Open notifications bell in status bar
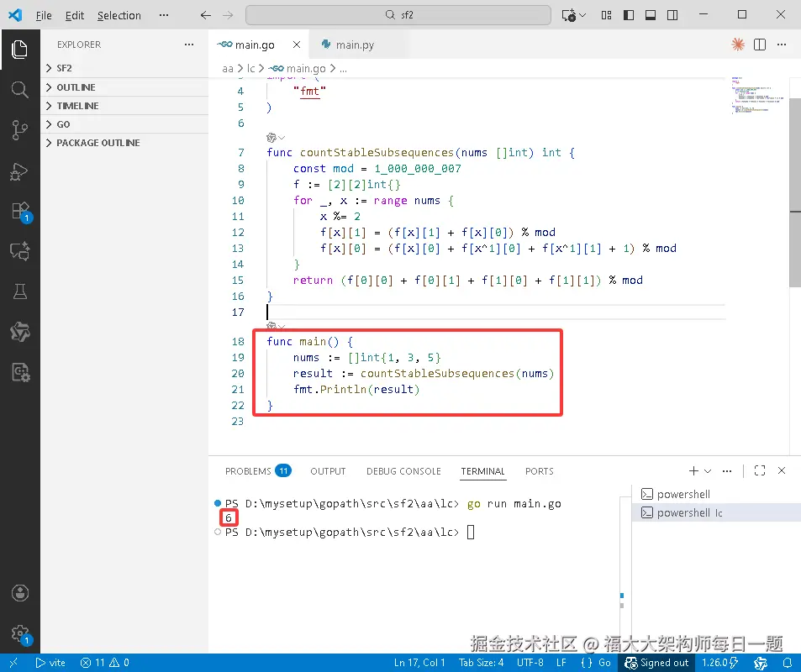 pyautogui.click(x=788, y=663)
